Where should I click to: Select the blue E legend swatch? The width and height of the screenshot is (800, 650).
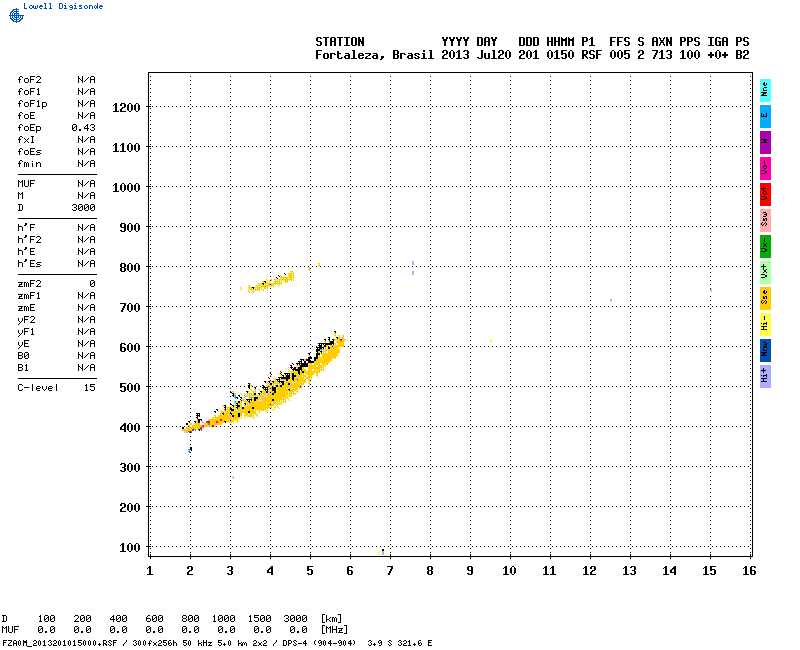(765, 116)
